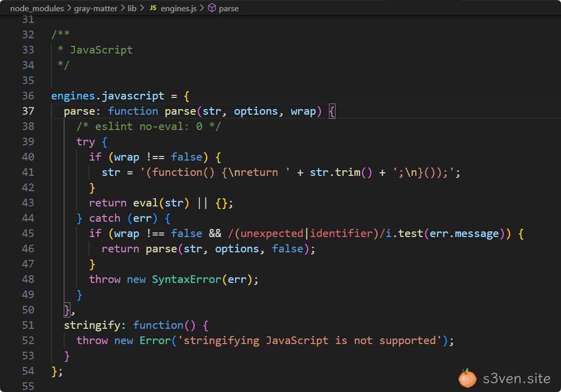Viewport: 561px width, 392px height.
Task: Click the matching closing brace on line 50
Action: tap(67, 310)
